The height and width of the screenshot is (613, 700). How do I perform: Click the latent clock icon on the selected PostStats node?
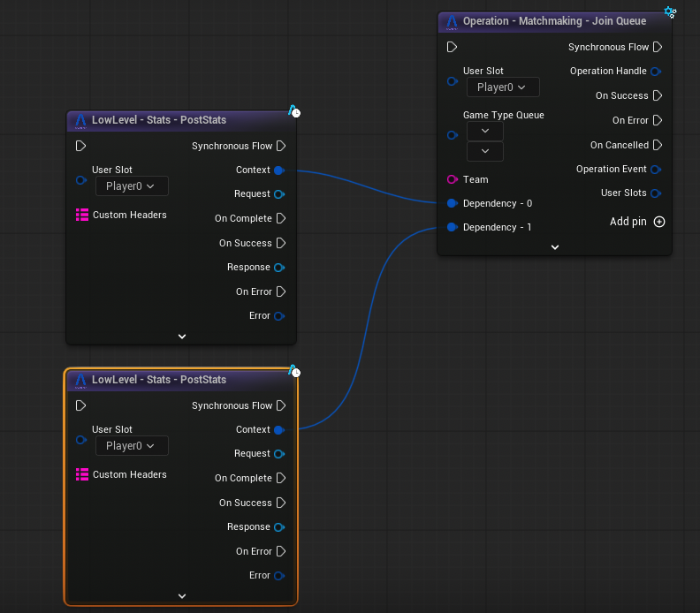coord(294,372)
